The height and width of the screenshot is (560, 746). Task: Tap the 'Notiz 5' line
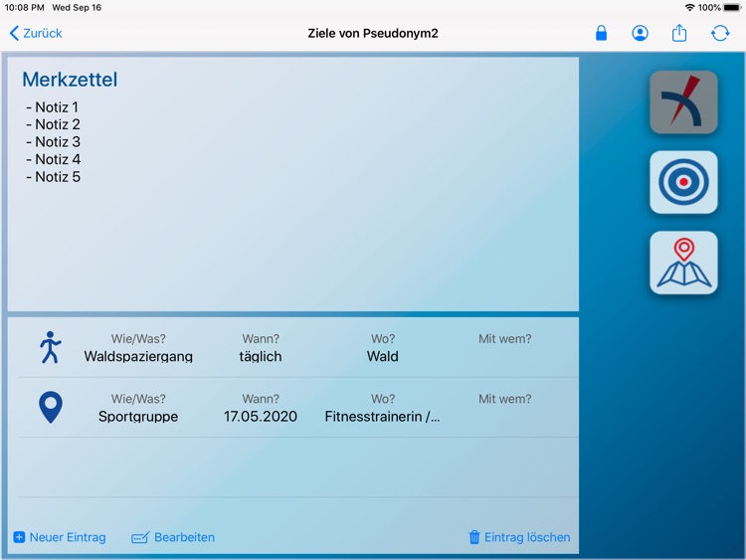tap(53, 177)
